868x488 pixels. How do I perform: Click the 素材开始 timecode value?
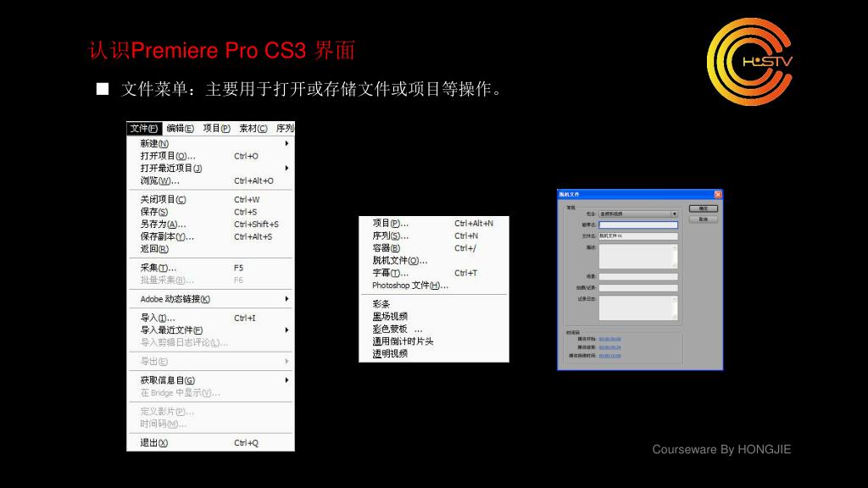click(609, 339)
